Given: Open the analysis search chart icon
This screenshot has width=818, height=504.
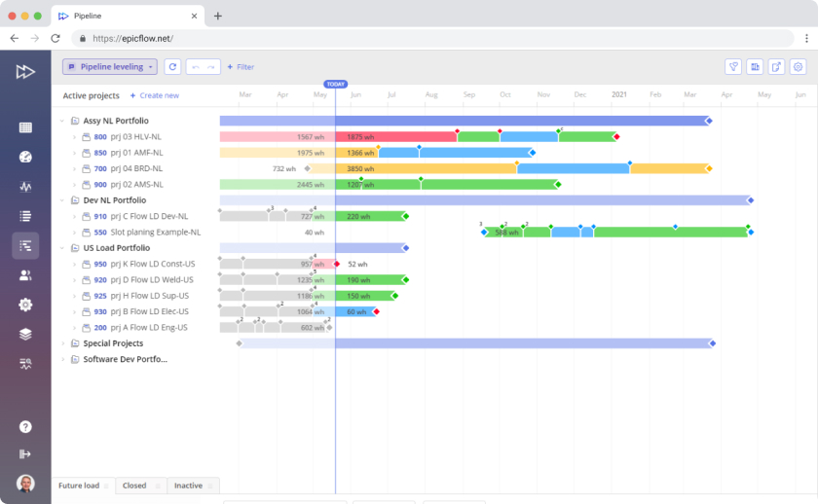Looking at the screenshot, I should (25, 364).
